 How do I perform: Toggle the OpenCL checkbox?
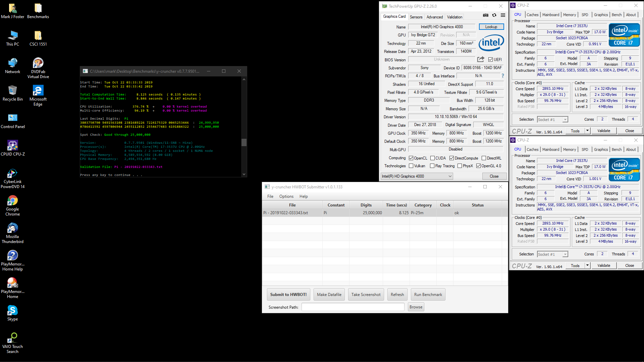click(x=411, y=158)
